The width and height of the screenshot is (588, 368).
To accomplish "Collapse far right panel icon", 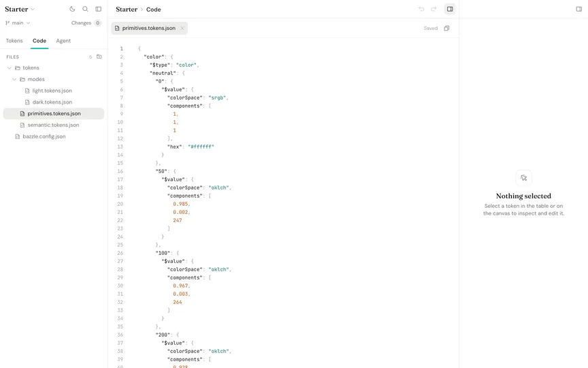I will tap(579, 9).
